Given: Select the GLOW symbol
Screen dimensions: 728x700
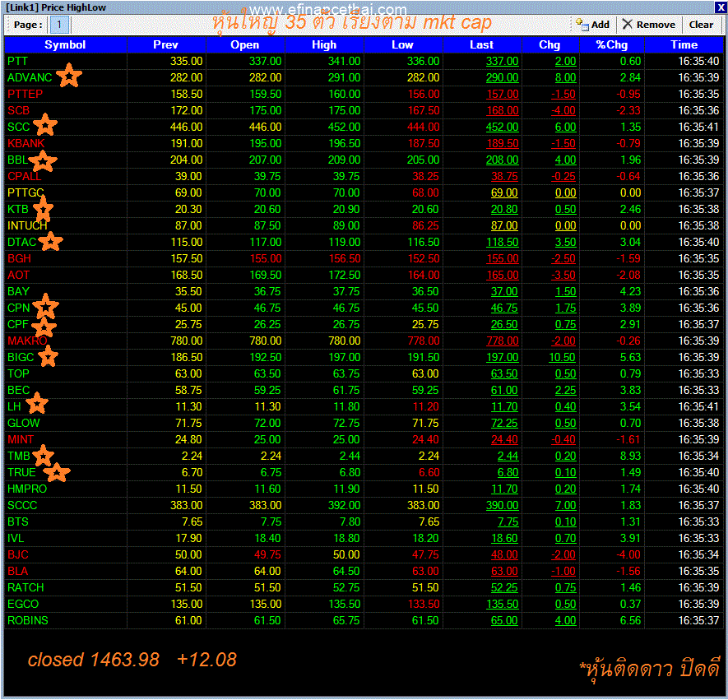Looking at the screenshot, I should point(24,424).
